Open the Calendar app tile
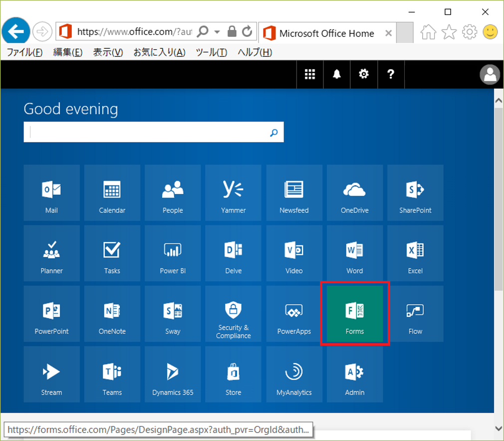 (x=112, y=193)
